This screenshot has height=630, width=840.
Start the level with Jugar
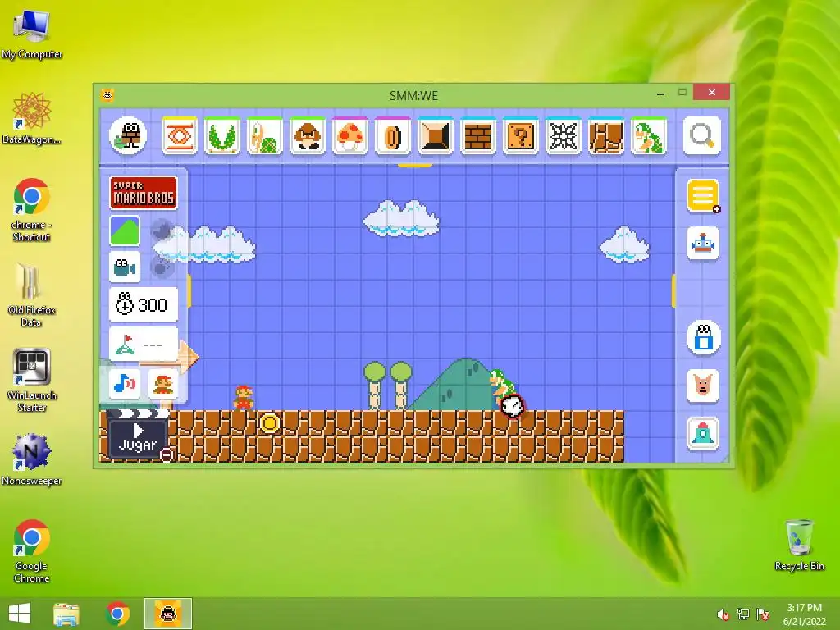(138, 438)
